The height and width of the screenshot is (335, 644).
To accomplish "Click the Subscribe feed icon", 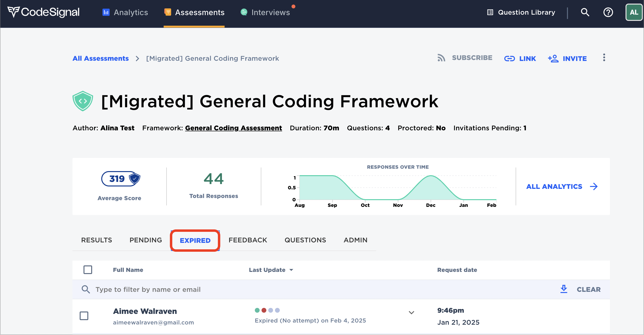I will point(441,58).
